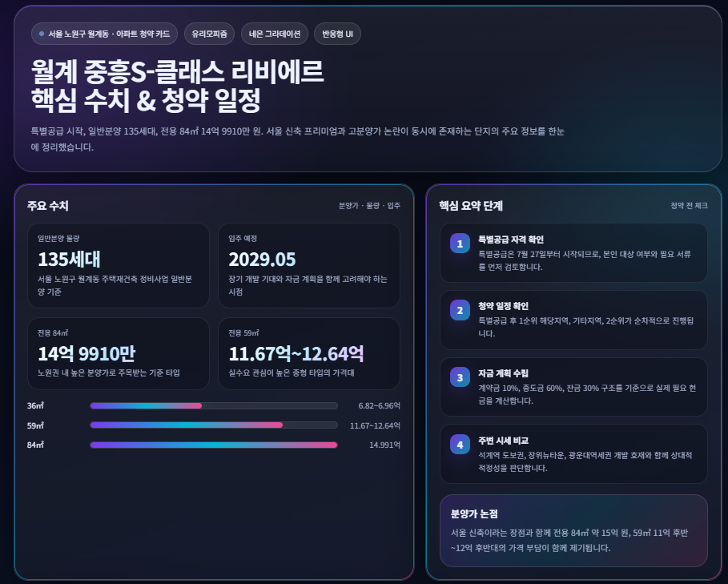The width and height of the screenshot is (728, 584).
Task: Click the 36㎡ price range bar
Action: point(214,405)
